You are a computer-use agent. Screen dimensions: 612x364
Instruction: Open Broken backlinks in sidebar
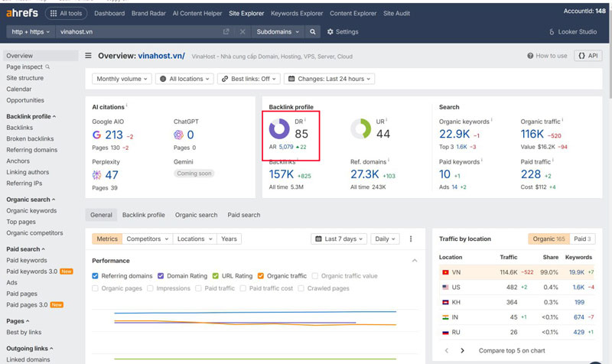pyautogui.click(x=30, y=138)
